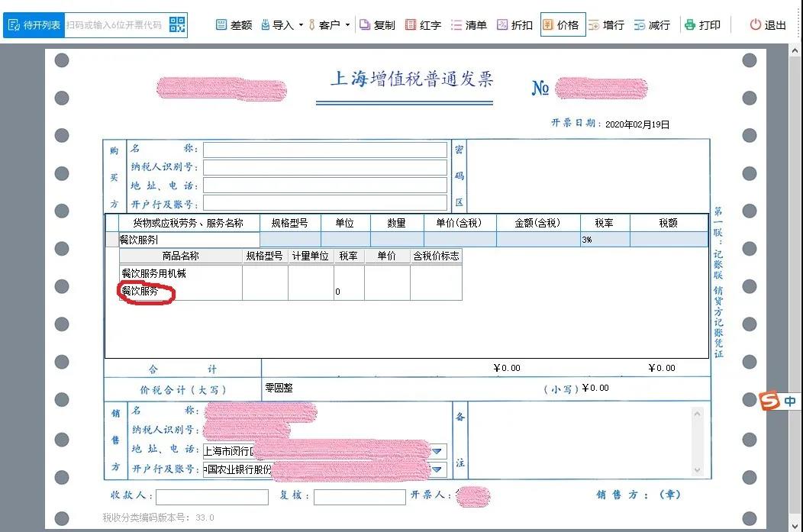Open the 待开列表 pending invoice list
This screenshot has height=532, width=803.
pos(34,24)
